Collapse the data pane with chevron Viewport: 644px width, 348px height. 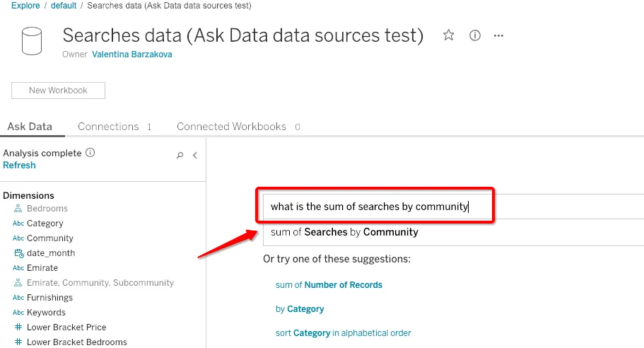tap(195, 155)
